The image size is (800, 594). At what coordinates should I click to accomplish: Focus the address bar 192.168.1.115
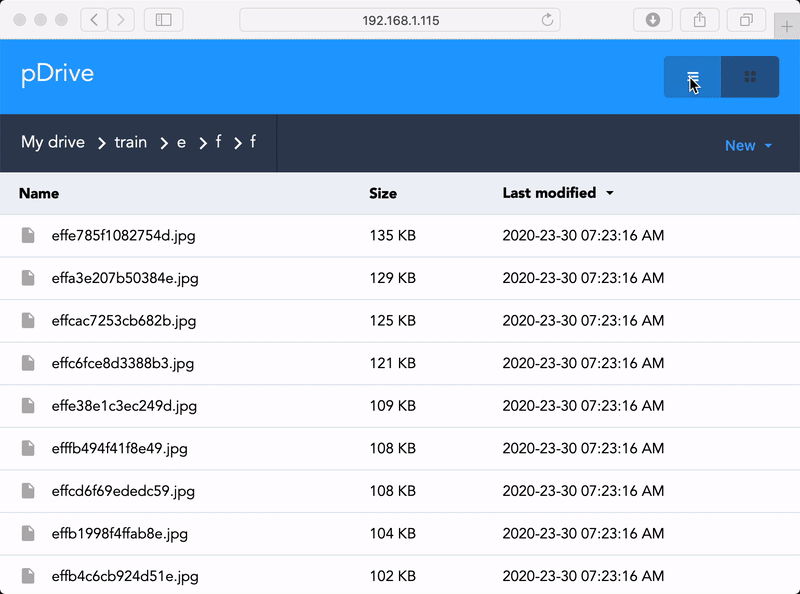(x=400, y=19)
